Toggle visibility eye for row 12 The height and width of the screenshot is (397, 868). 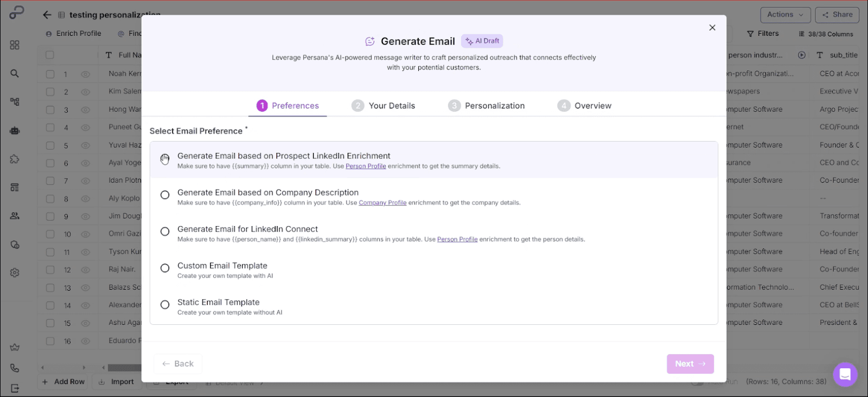[x=86, y=270]
